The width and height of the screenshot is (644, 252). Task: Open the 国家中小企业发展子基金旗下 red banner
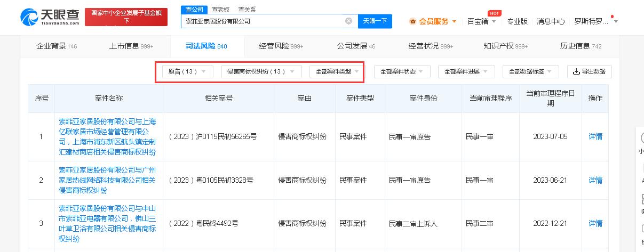point(126,17)
